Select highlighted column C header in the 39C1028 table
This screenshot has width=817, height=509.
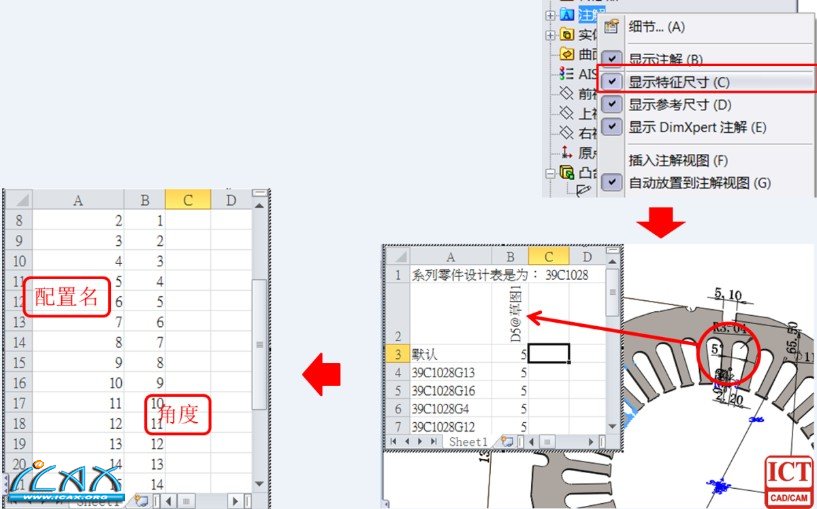[549, 257]
